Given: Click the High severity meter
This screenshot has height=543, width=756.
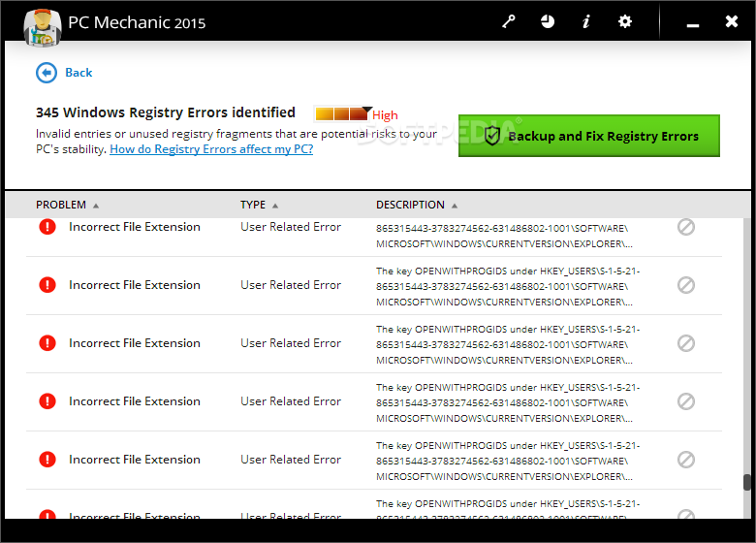Looking at the screenshot, I should click(x=344, y=113).
